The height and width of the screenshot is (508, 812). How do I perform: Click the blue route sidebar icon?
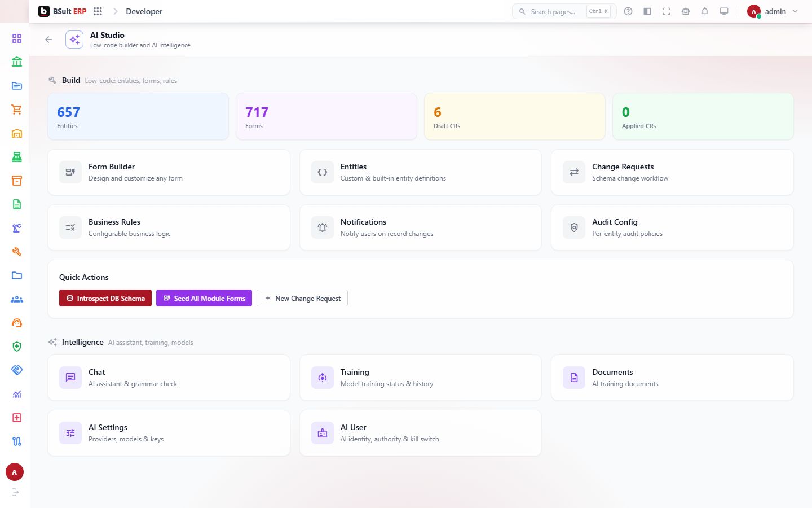pos(17,441)
